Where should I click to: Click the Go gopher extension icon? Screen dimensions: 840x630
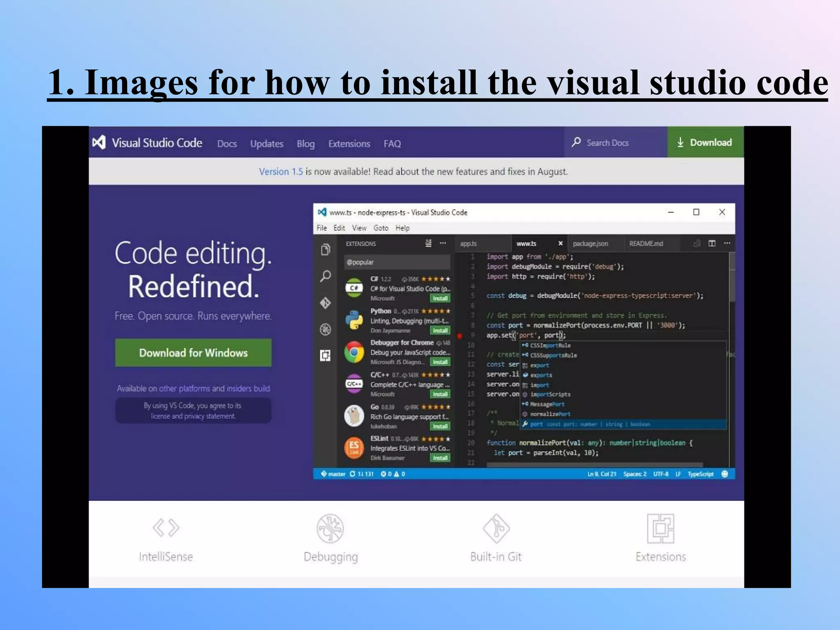coord(354,415)
